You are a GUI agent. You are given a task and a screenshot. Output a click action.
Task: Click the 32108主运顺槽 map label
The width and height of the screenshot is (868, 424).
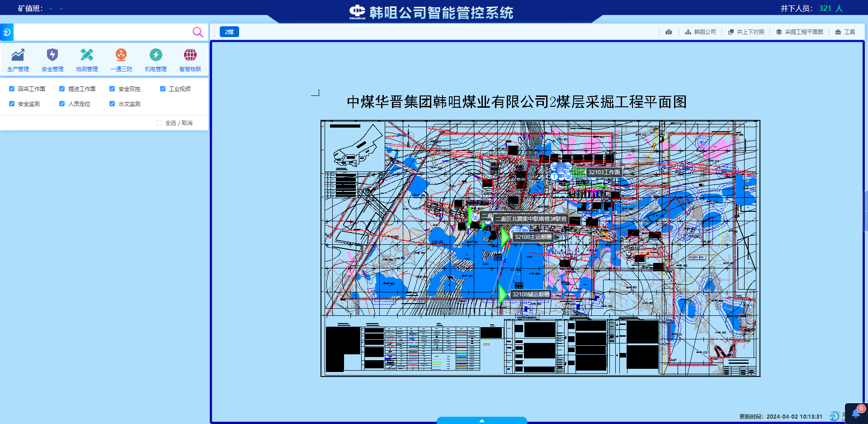coord(533,237)
